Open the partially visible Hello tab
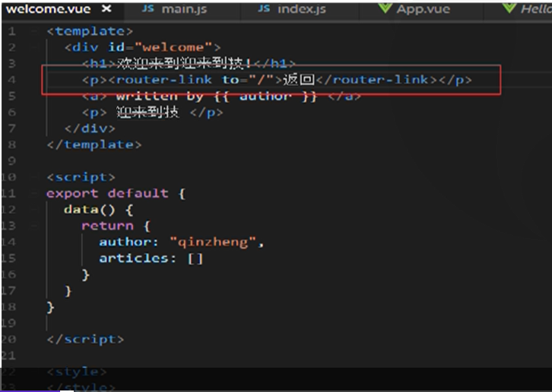Screen dimensions: 552x392 pyautogui.click(x=536, y=10)
